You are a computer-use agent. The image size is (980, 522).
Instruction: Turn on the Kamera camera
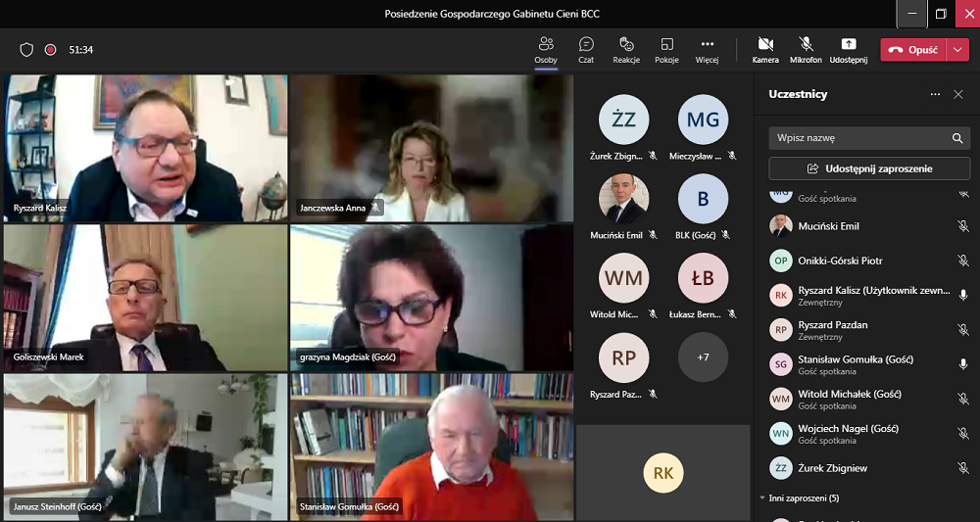click(x=765, y=50)
